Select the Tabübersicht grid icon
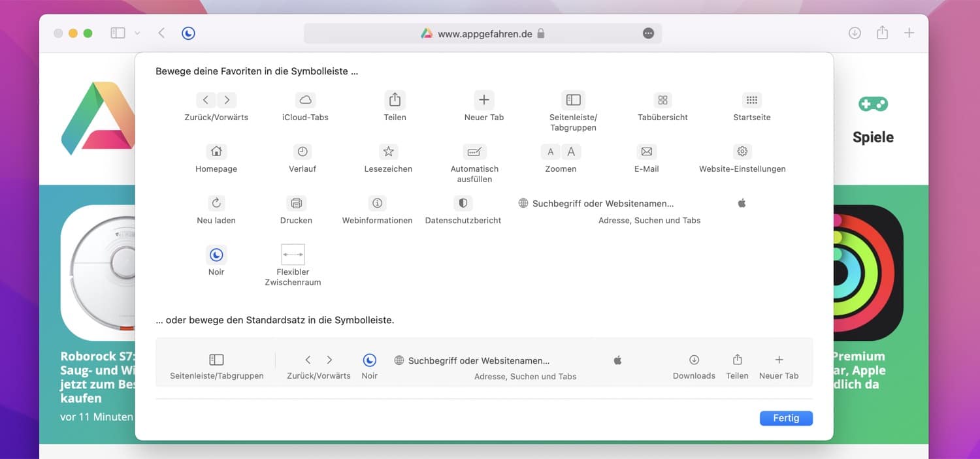Viewport: 980px width, 459px height. click(662, 100)
